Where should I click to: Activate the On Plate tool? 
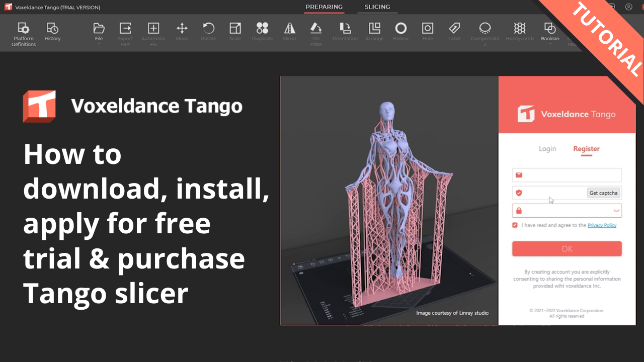tap(316, 34)
